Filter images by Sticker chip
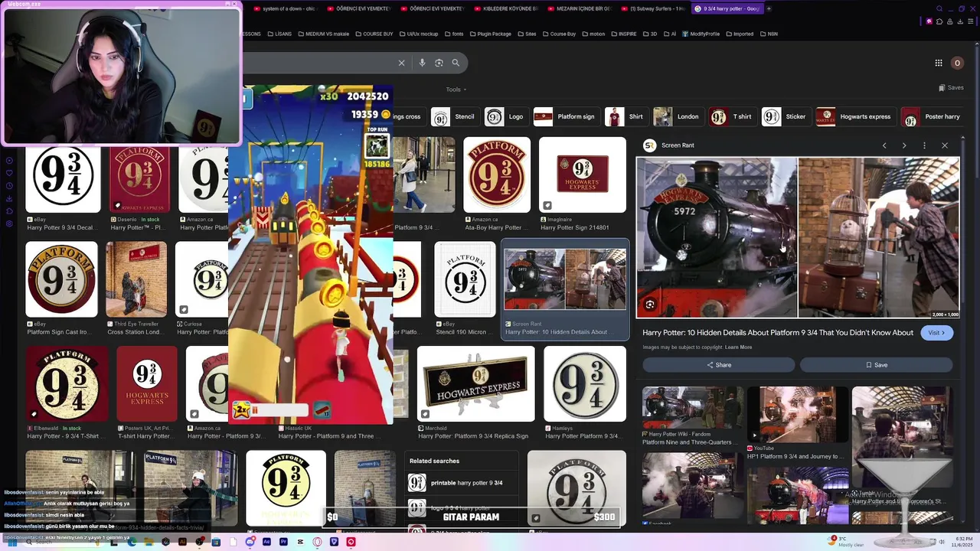Viewport: 980px width, 551px height. [785, 117]
